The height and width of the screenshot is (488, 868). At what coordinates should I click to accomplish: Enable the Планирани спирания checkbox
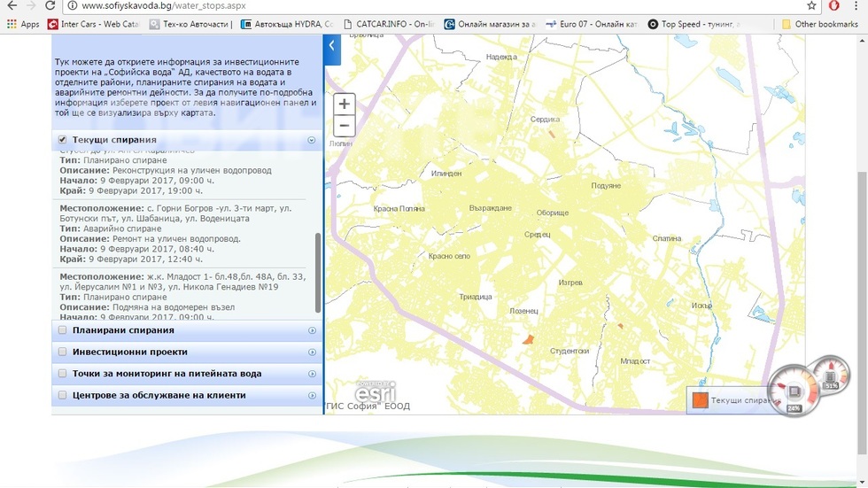[63, 330]
